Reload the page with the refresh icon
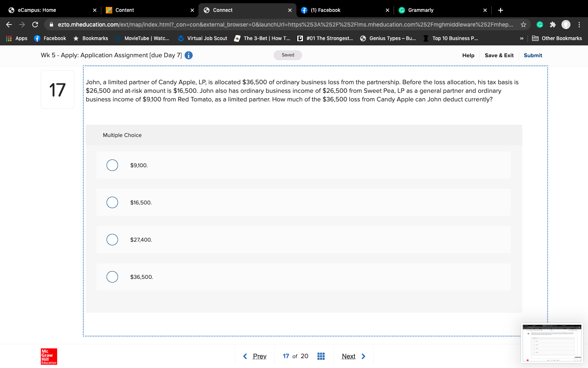 click(35, 25)
